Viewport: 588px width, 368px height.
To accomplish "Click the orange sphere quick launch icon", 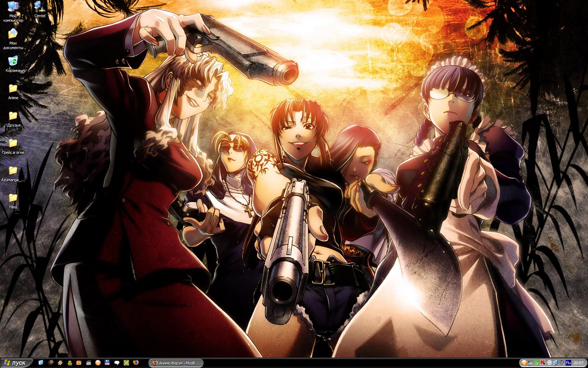I will tap(98, 363).
